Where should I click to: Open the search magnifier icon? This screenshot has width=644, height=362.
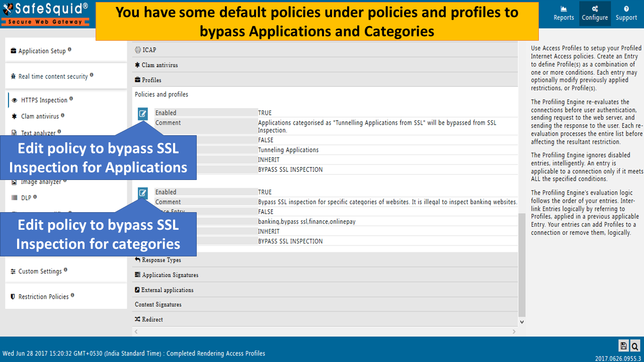(x=635, y=346)
